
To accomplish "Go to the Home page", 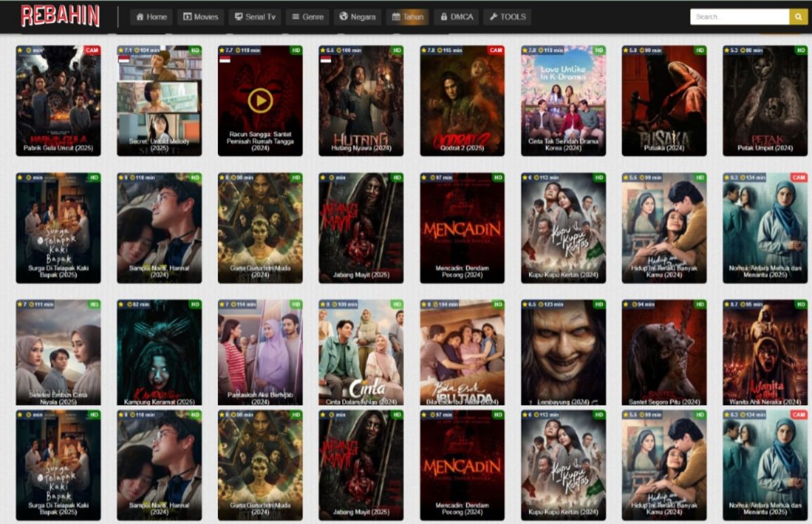I will [x=151, y=17].
